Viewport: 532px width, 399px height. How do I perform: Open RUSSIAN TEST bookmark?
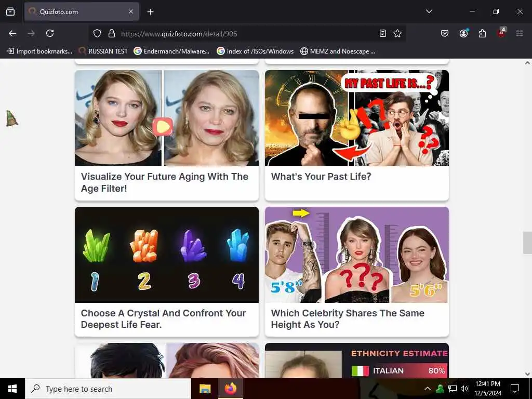coord(103,51)
